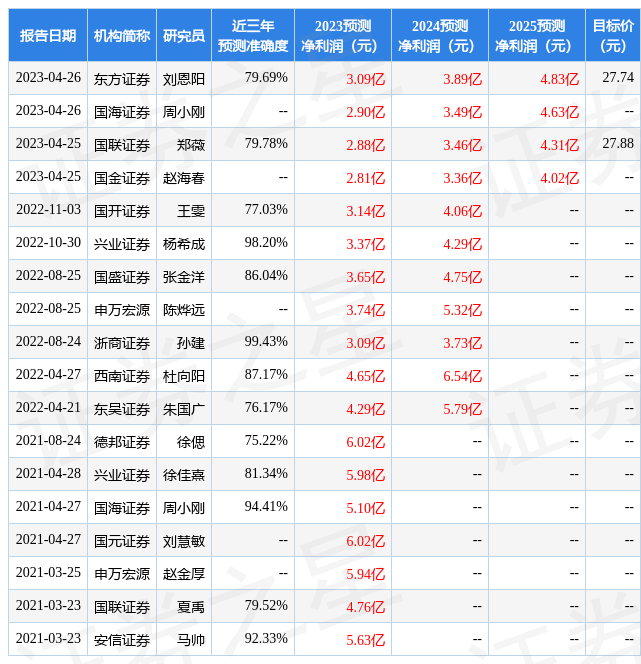This screenshot has height=664, width=641.
Task: Select analyst 郑薇 in the table
Action: [190, 144]
